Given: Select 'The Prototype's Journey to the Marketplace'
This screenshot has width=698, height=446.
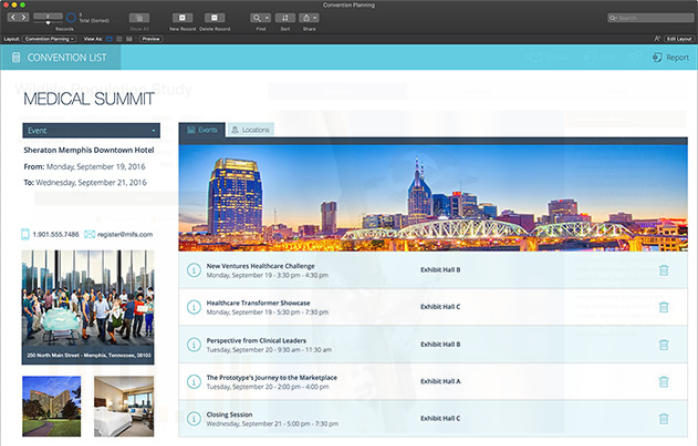Looking at the screenshot, I should tap(272, 377).
